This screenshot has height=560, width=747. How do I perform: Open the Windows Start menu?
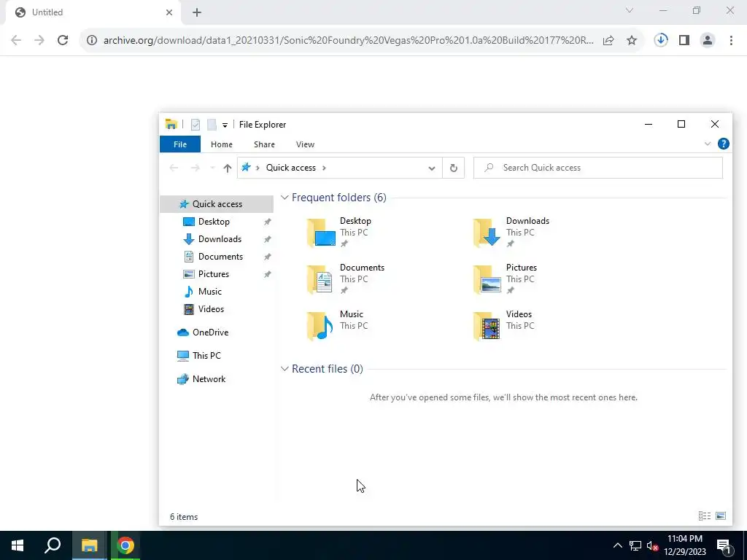[18, 545]
